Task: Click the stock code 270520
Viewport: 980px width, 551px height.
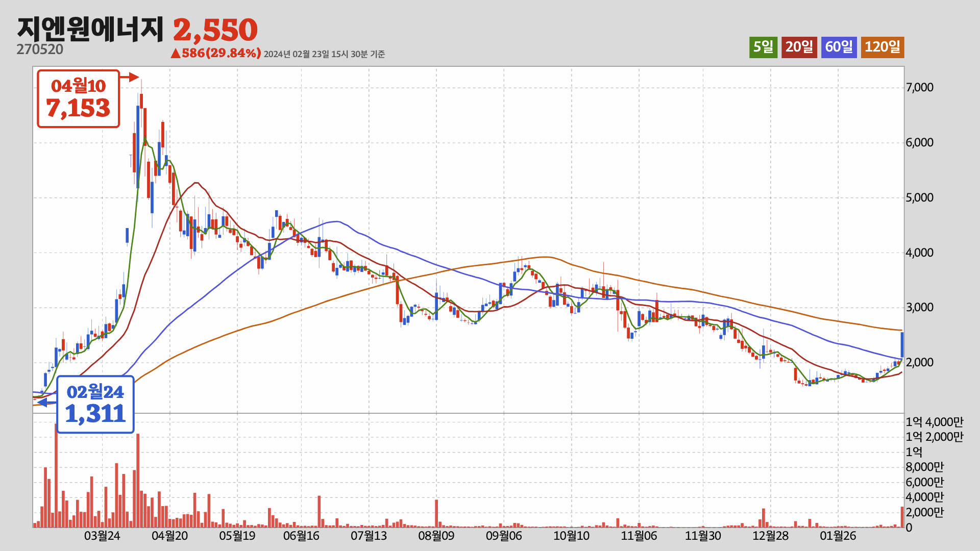Action: coord(40,49)
